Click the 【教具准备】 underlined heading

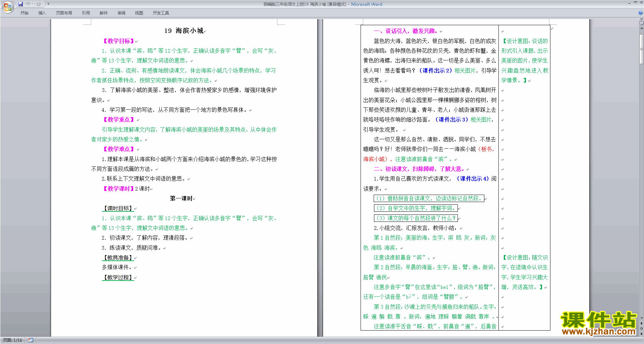118,258
